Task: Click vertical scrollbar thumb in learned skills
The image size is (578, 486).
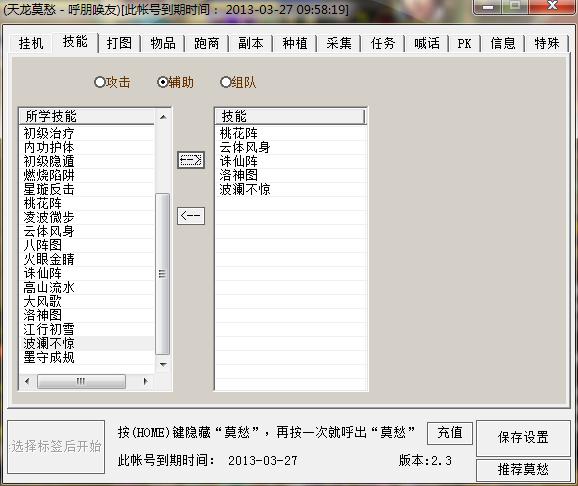Action: coord(163,274)
